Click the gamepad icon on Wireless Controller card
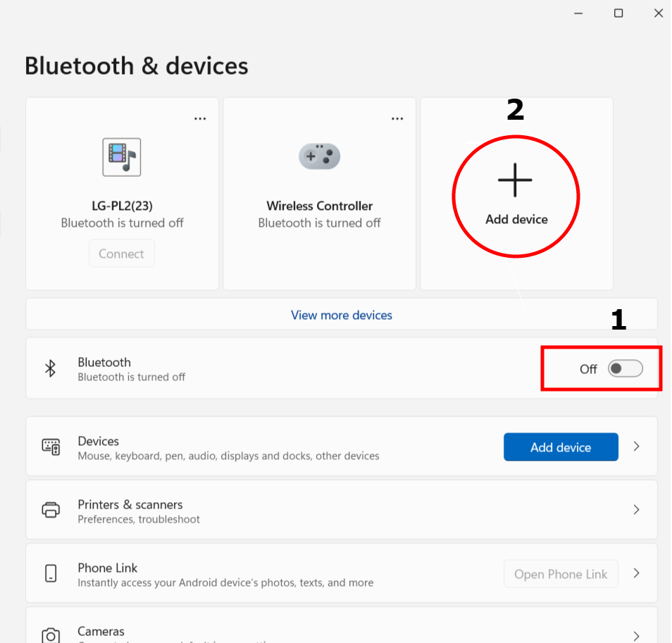Image resolution: width=672 pixels, height=643 pixels. click(319, 156)
